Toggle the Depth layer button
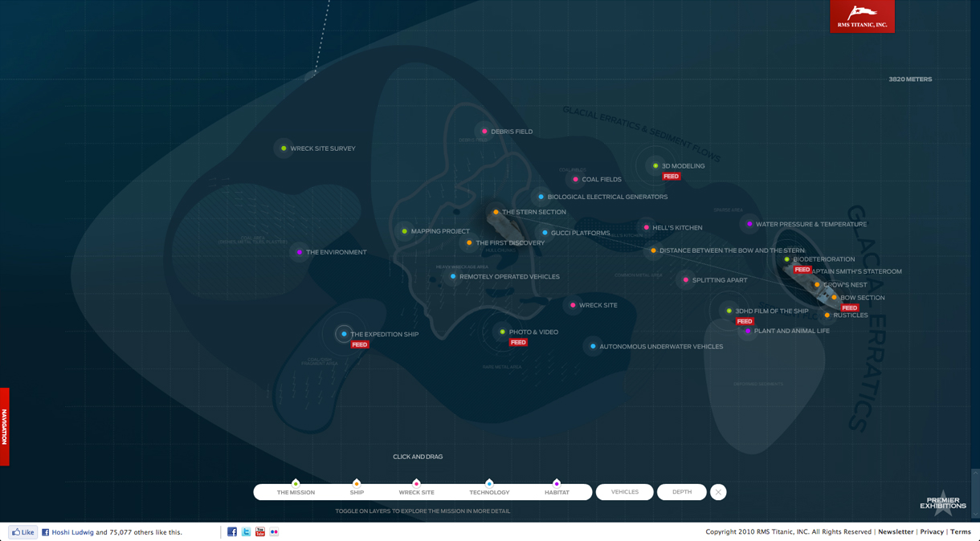Screen dimensions: 980x541 click(682, 492)
